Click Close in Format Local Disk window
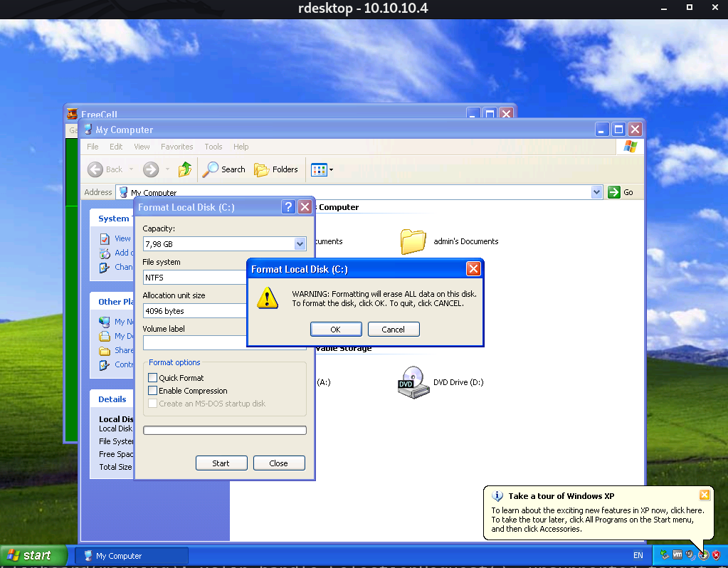Viewport: 728px width, 568px height. tap(278, 463)
